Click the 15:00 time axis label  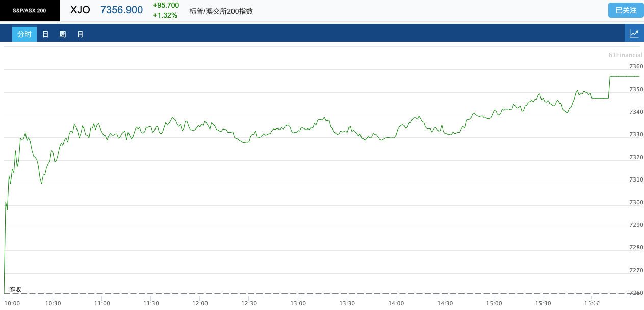click(494, 303)
